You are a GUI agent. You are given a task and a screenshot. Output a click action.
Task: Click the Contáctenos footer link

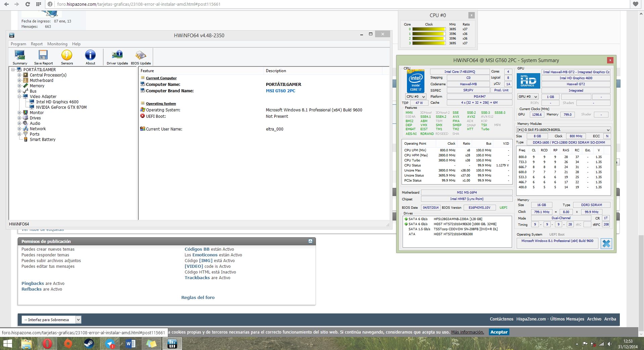[501, 319]
